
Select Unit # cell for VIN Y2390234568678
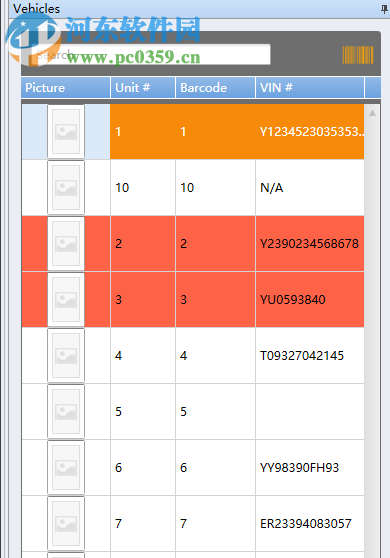[143, 243]
